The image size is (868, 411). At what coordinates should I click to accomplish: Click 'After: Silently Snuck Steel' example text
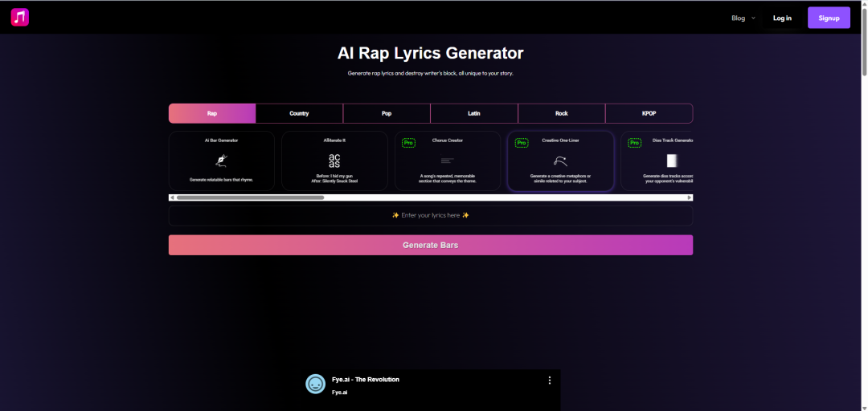click(x=334, y=181)
